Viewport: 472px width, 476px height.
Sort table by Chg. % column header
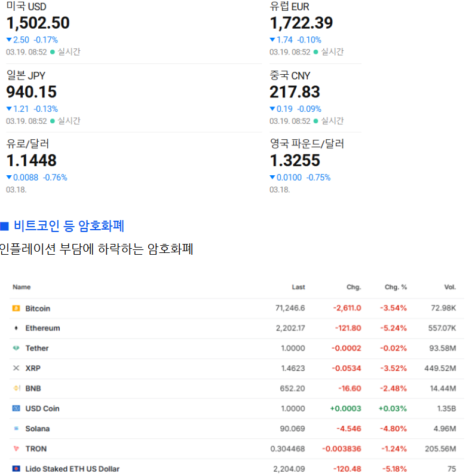point(396,287)
